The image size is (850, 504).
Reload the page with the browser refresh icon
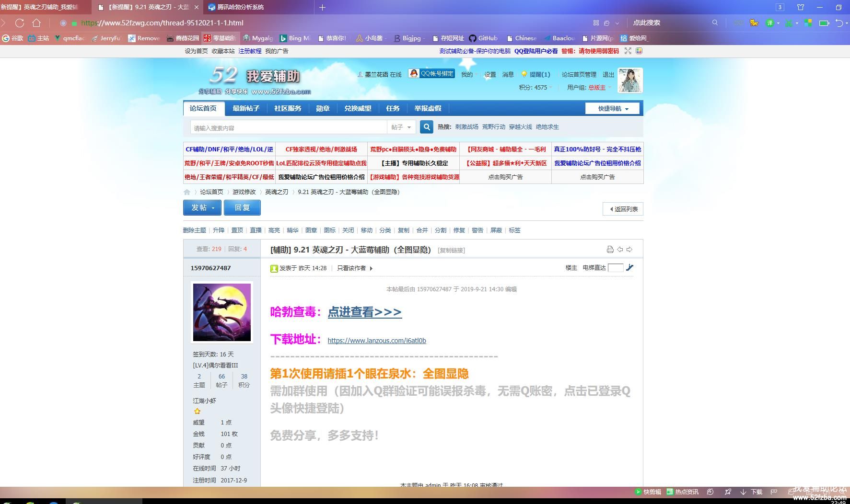(x=20, y=23)
